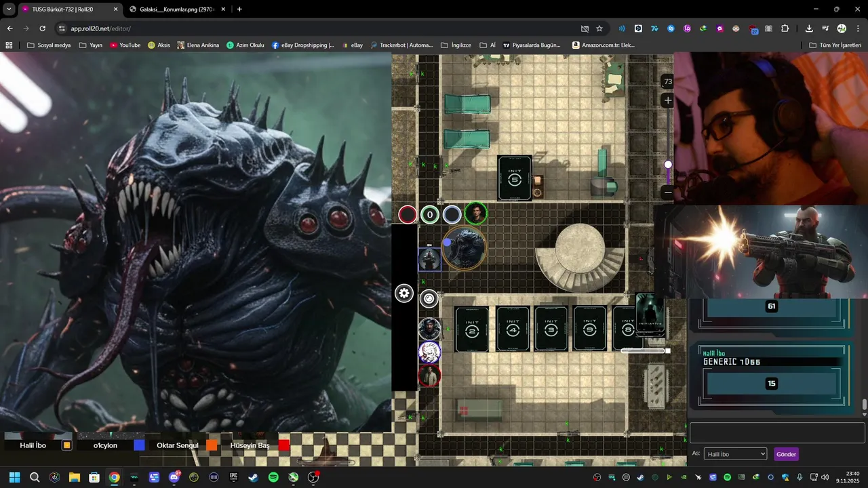
Task: Open Windows taskbar search
Action: click(35, 477)
